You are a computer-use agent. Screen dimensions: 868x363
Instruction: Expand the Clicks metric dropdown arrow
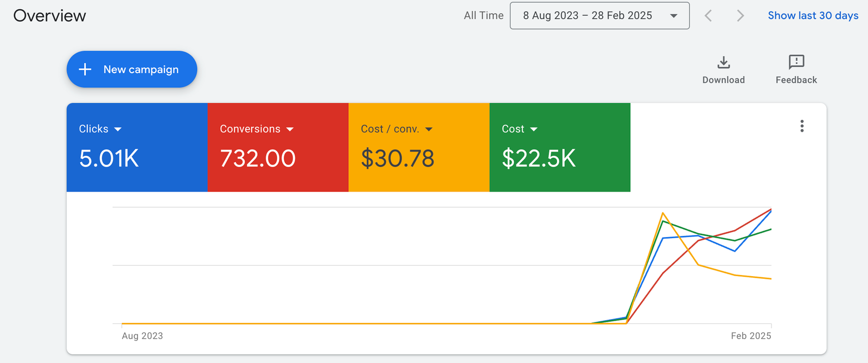pyautogui.click(x=118, y=129)
